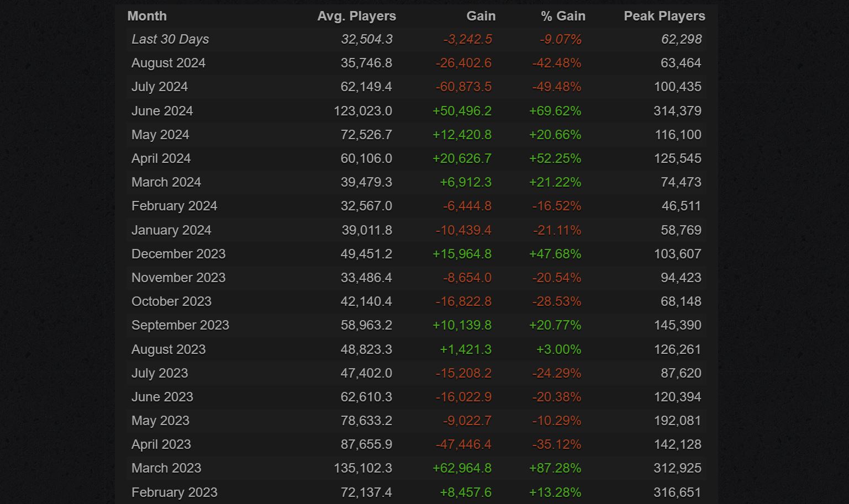
Task: Select the May 2023 month cell
Action: pos(160,421)
